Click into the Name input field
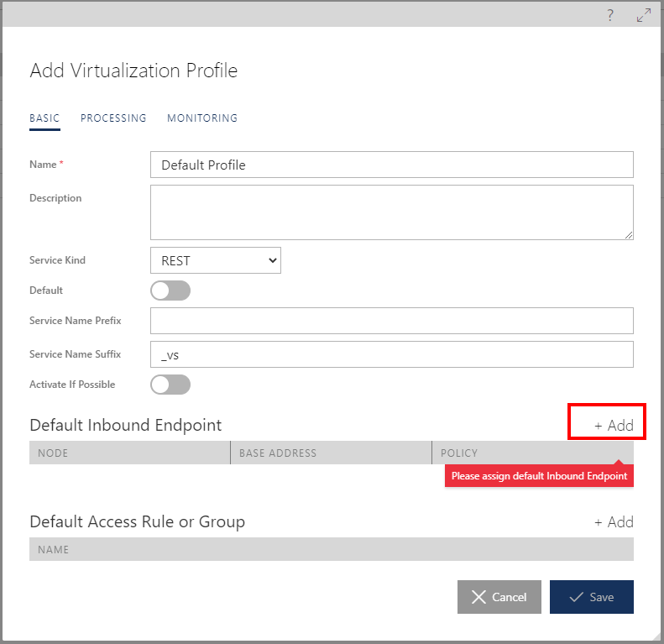The image size is (664, 644). click(x=391, y=165)
